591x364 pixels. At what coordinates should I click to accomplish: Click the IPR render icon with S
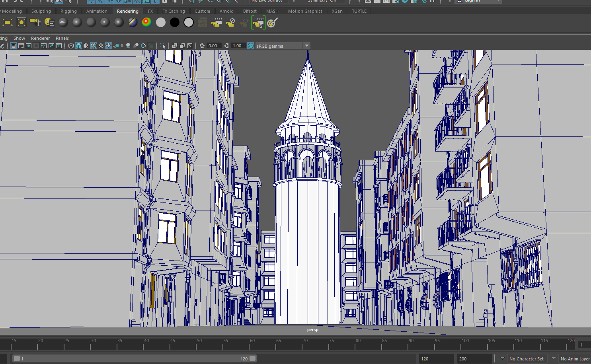click(x=258, y=23)
